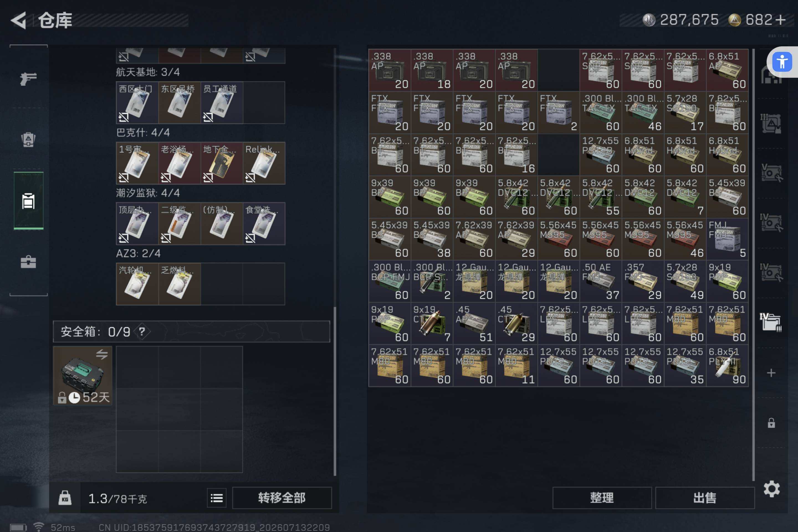Click the KG weight lock icon
The height and width of the screenshot is (532, 798).
[x=65, y=498]
